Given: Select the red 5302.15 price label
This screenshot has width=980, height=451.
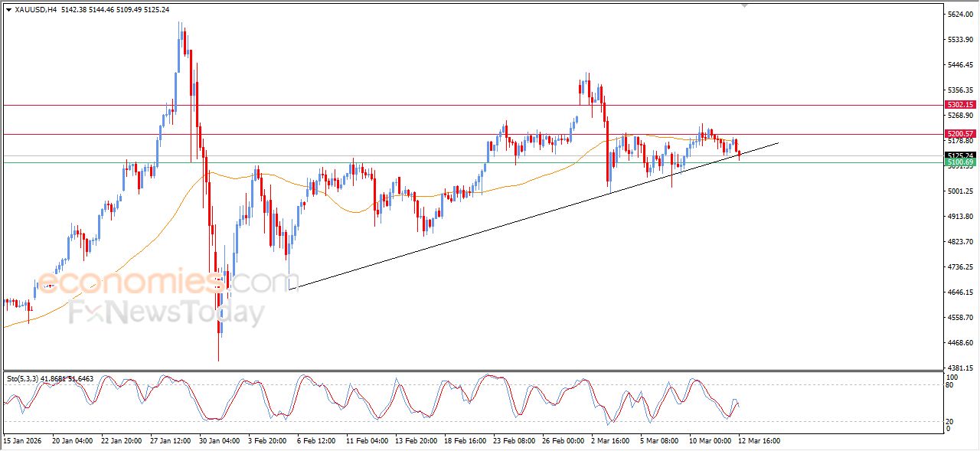Looking at the screenshot, I should tap(959, 105).
